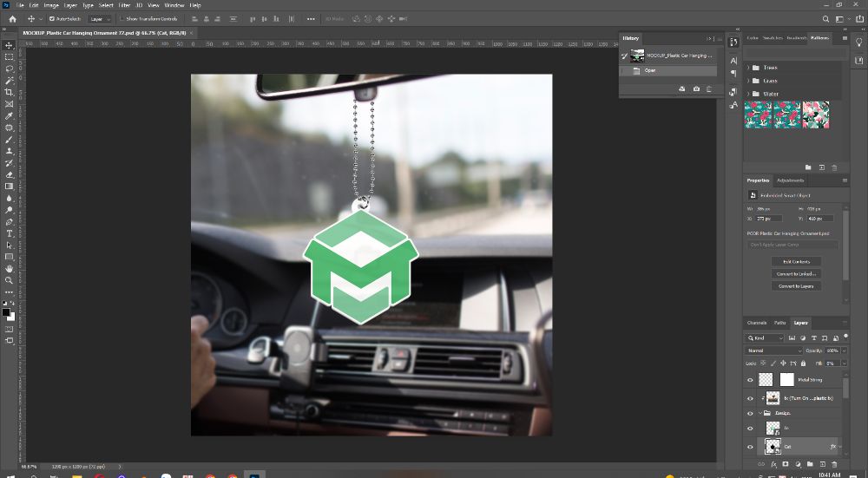Delete layer with Layers panel trash icon

(835, 465)
